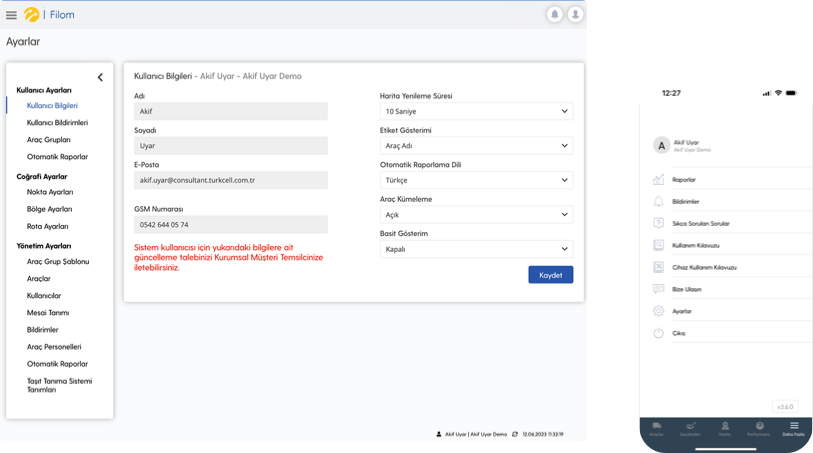This screenshot has width=813, height=453.
Task: Click the E-Posta input field
Action: coord(230,180)
